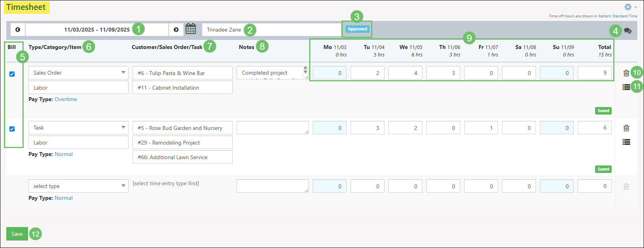Click Monday hours field in Sales Order row
Viewport: 644px width, 248px height.
[330, 73]
